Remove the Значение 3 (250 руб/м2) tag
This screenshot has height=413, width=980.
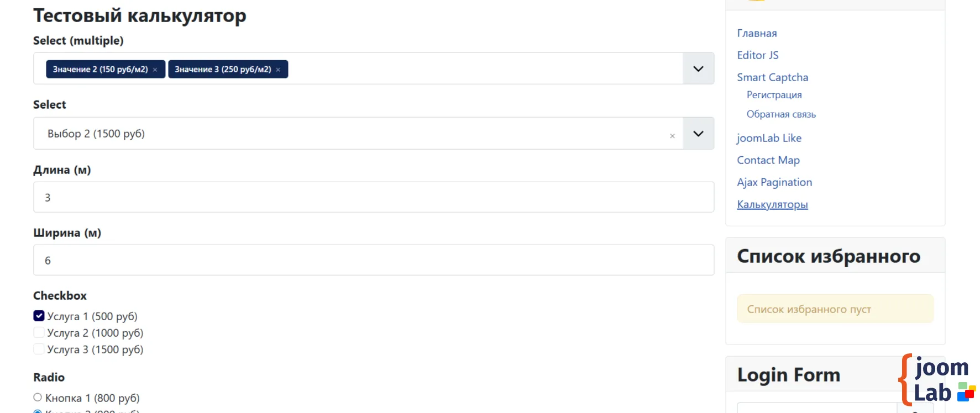tap(278, 70)
